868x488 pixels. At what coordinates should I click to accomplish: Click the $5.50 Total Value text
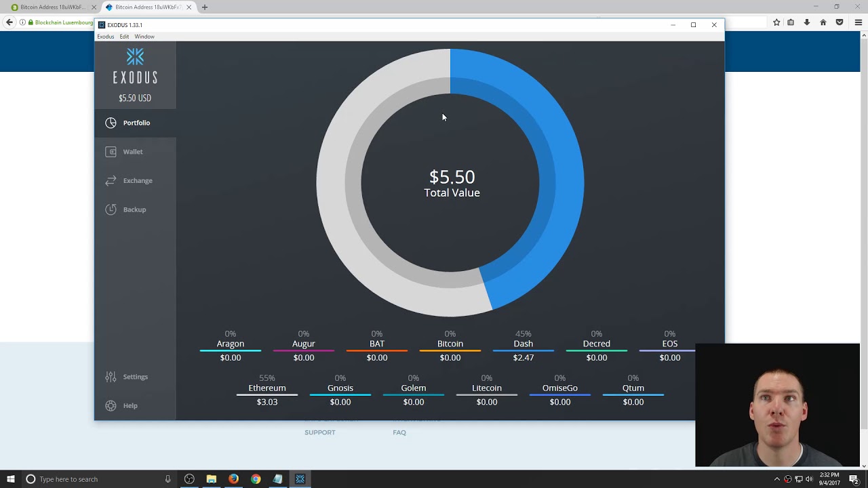[x=452, y=184]
